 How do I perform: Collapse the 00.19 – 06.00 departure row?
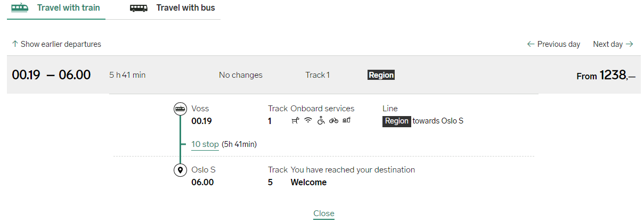click(x=51, y=75)
